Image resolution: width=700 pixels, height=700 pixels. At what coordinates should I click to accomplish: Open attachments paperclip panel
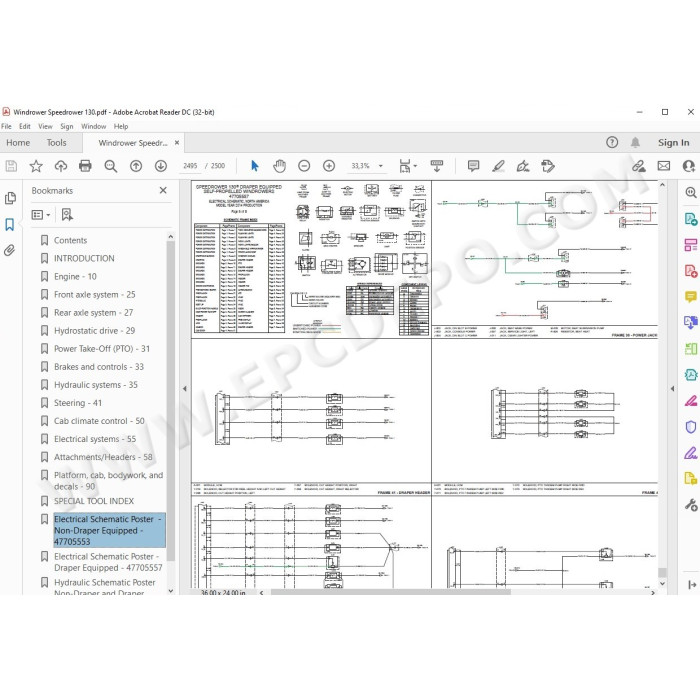point(10,250)
